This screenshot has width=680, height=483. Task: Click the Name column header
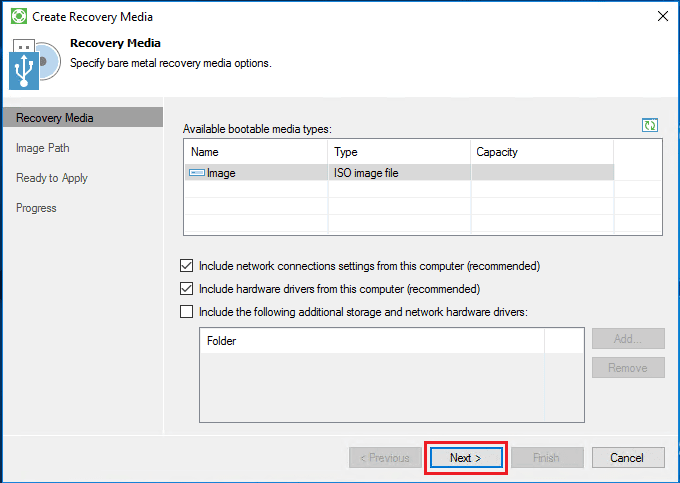[x=256, y=152]
